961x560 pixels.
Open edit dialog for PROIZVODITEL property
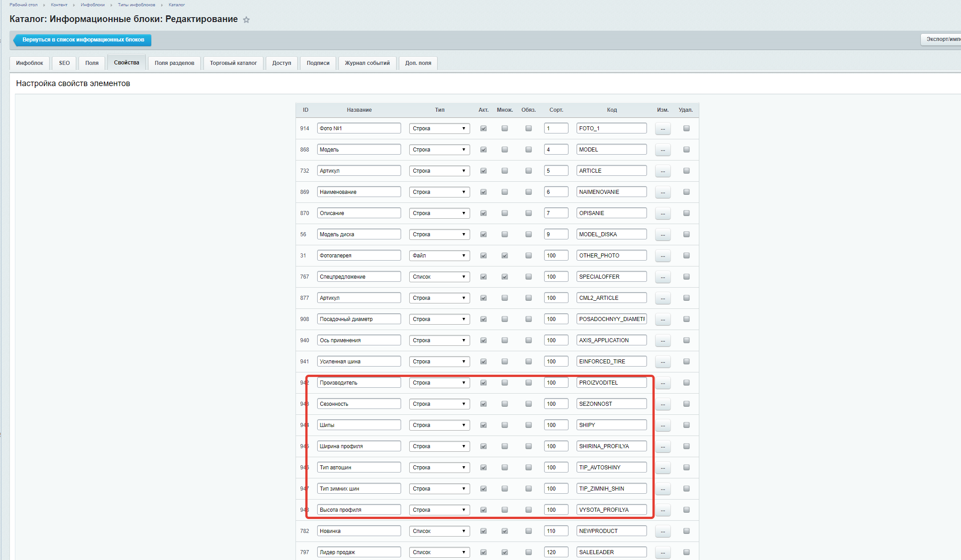click(662, 383)
